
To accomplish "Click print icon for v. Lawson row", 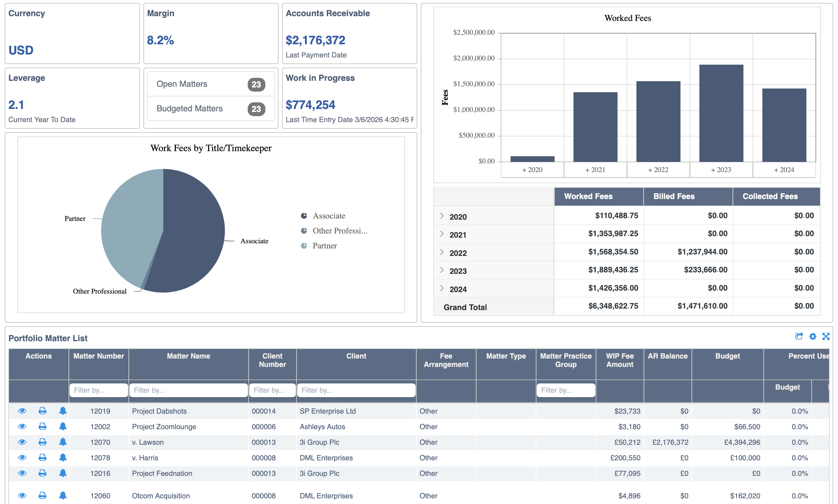I will coord(43,442).
